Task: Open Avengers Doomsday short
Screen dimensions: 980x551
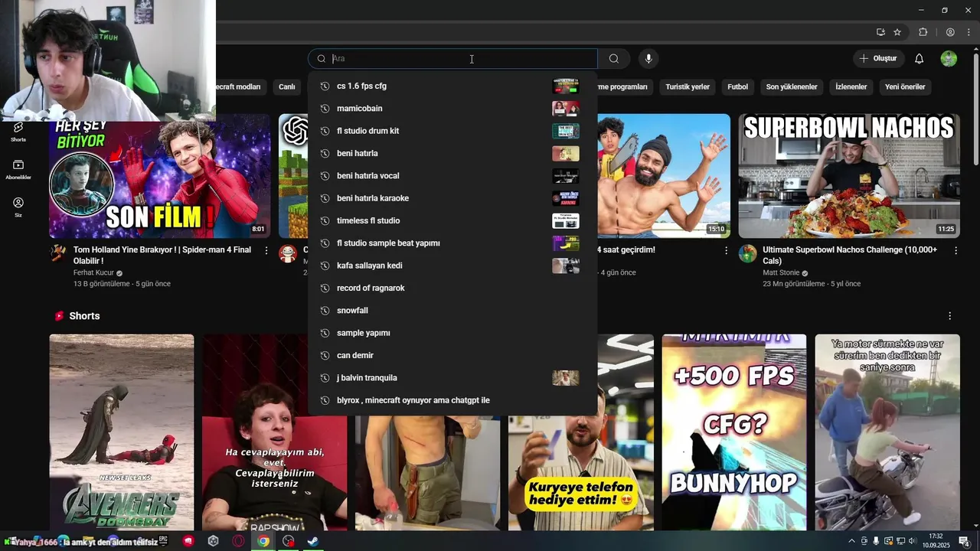Action: pos(122,432)
